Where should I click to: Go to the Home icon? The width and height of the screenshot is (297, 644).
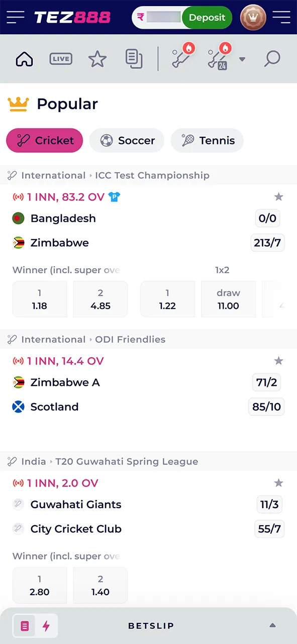(24, 59)
